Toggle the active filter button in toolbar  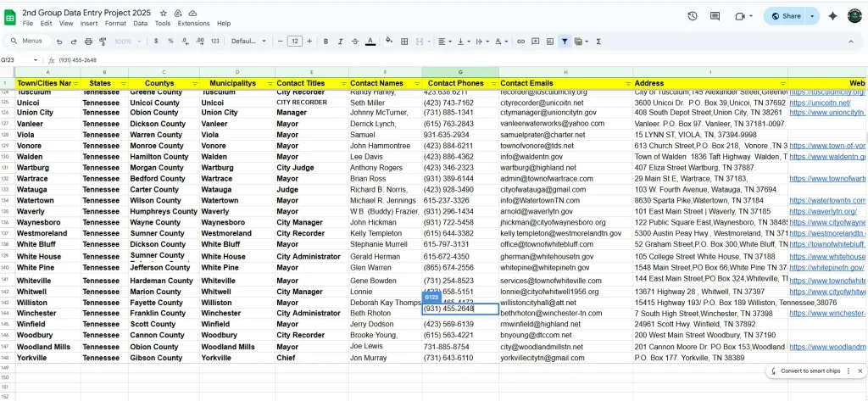[x=565, y=41]
